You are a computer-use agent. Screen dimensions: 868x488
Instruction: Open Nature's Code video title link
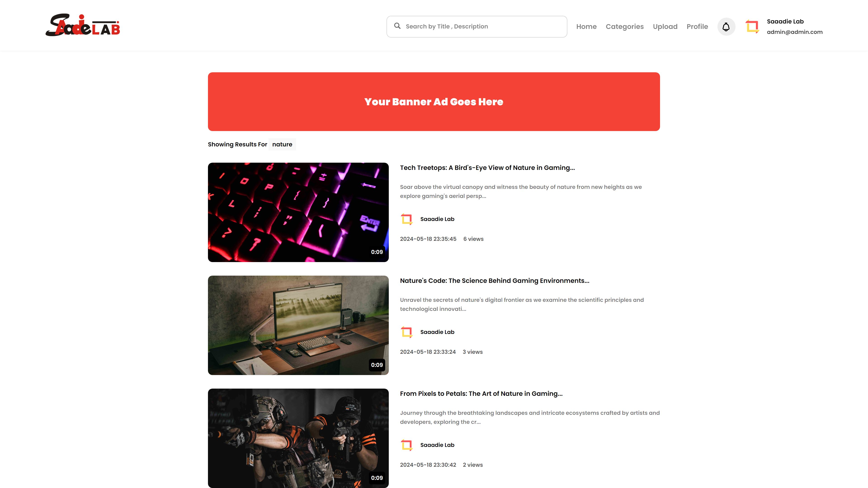495,281
